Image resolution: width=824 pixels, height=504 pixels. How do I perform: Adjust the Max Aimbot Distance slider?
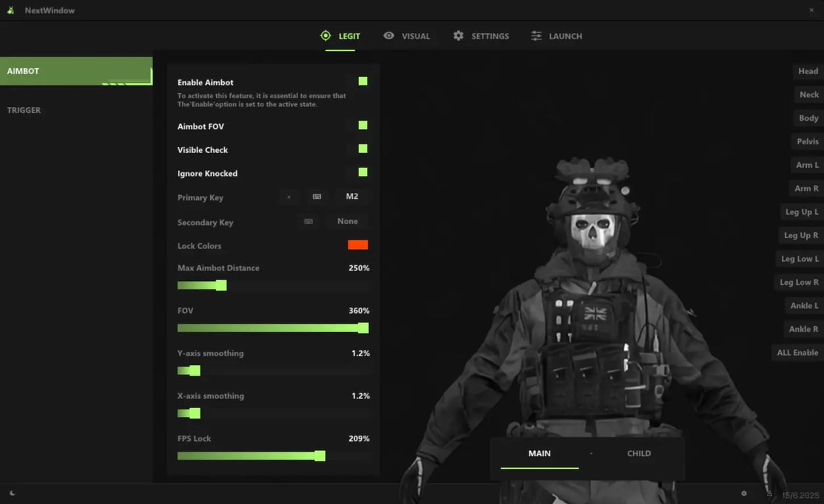[x=273, y=285]
